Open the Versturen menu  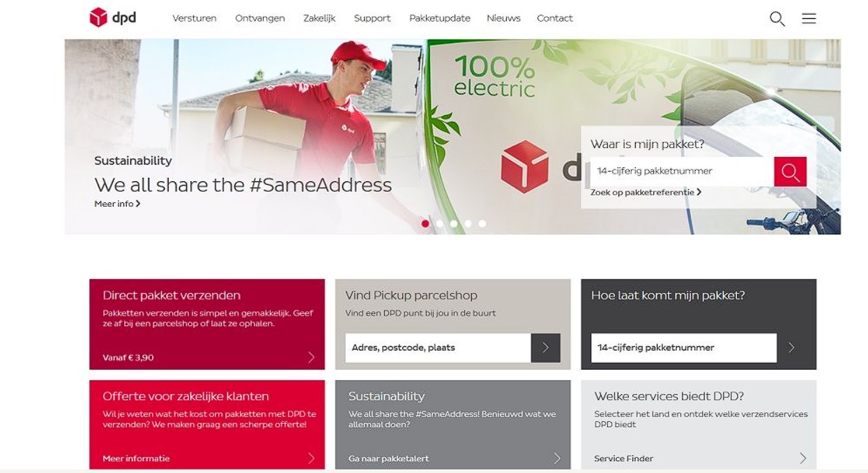tap(195, 18)
